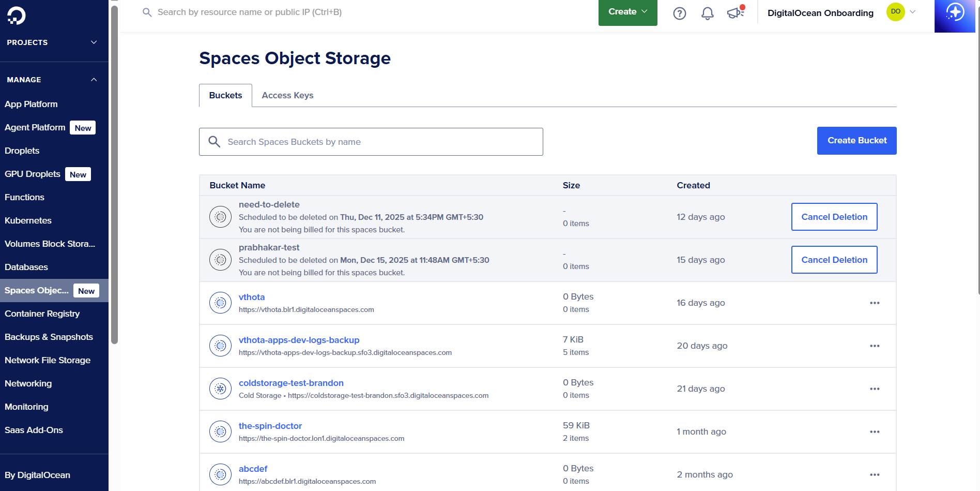The width and height of the screenshot is (980, 491).
Task: Open the ellipsis menu for vthota-apps-dev-logs-backup
Action: [x=875, y=346]
